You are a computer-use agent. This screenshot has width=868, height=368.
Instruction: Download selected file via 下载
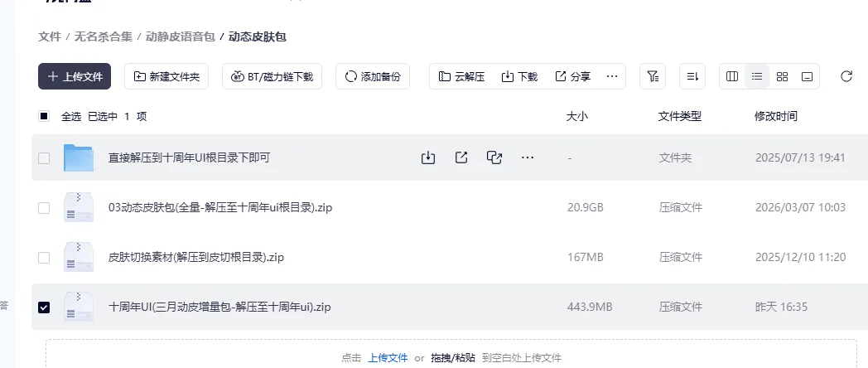pyautogui.click(x=519, y=76)
